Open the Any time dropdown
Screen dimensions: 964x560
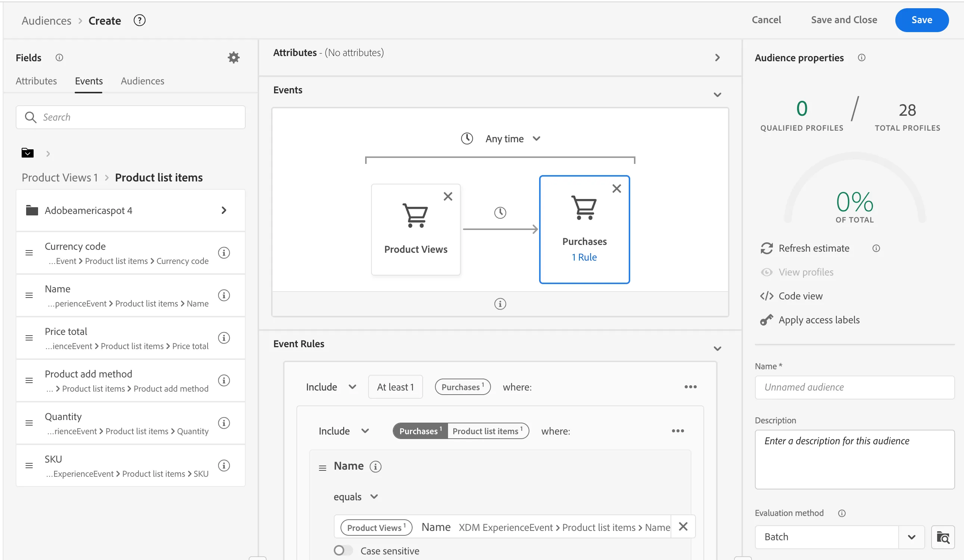pos(513,139)
